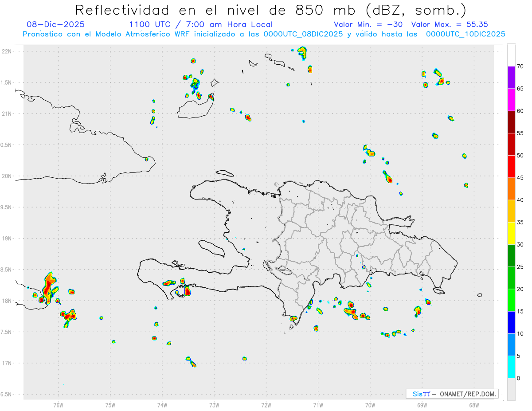
Task: Click the date label '08-Dic-2025'
Action: point(55,24)
